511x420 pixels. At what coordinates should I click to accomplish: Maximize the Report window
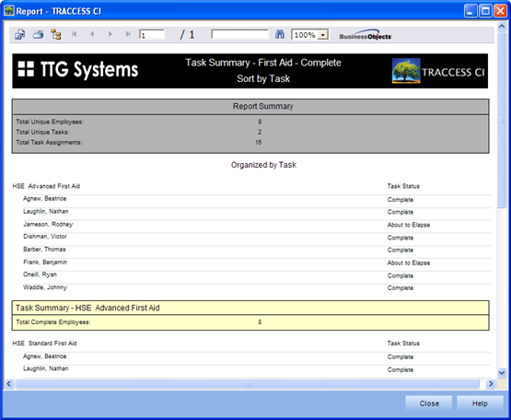point(485,11)
